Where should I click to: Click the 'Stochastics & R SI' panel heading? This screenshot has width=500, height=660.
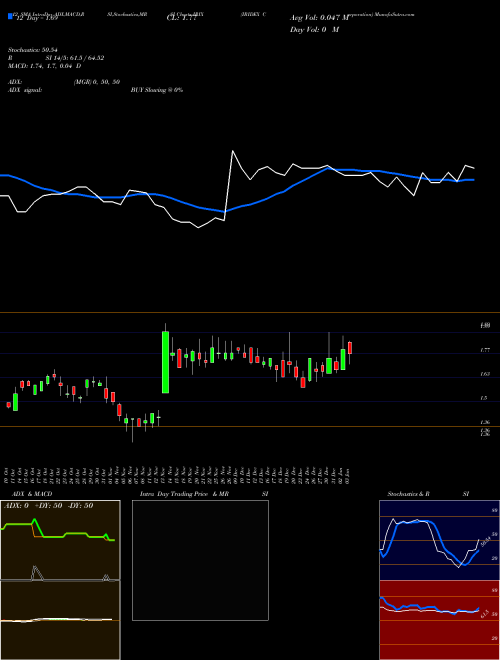[428, 494]
